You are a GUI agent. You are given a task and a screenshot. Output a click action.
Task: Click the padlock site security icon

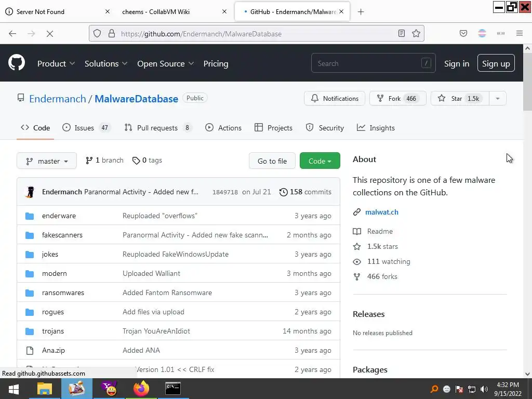point(111,34)
